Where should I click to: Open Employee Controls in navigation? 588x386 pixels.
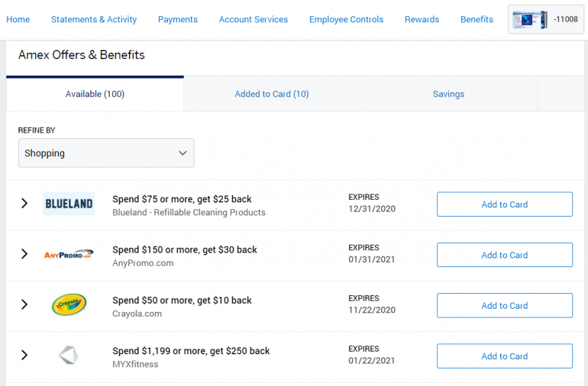[x=346, y=19]
